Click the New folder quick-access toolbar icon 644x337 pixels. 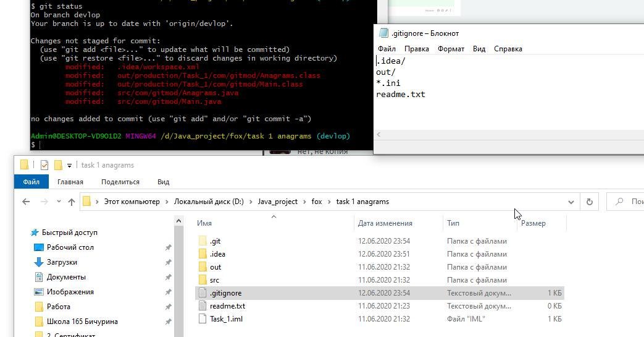tap(58, 165)
